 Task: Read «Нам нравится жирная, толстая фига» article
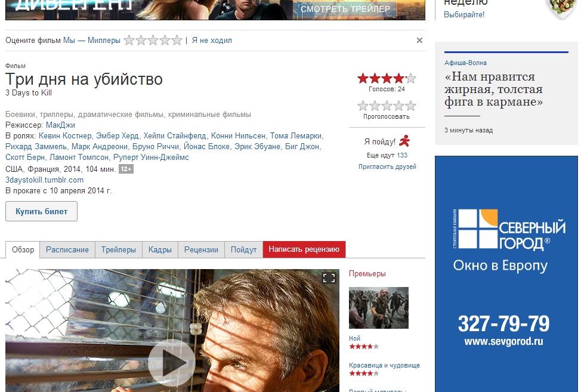[x=493, y=89]
